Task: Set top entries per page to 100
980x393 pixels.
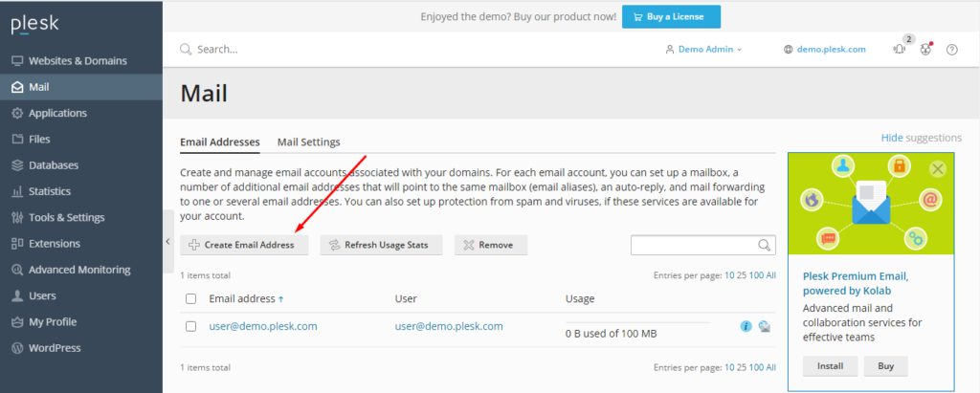Action: 756,275
